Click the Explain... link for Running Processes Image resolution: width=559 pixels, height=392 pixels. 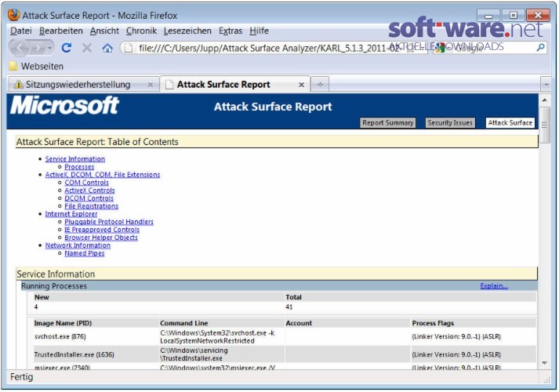pos(494,286)
